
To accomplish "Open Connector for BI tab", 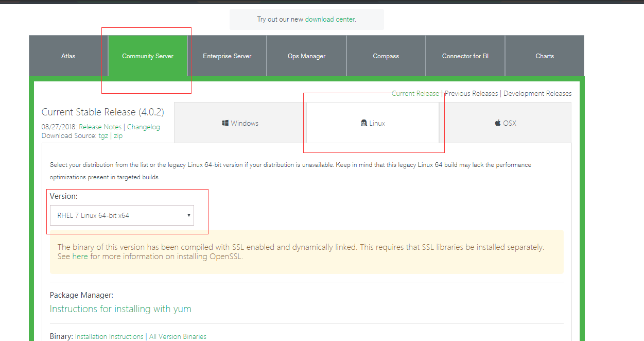I will pyautogui.click(x=465, y=56).
